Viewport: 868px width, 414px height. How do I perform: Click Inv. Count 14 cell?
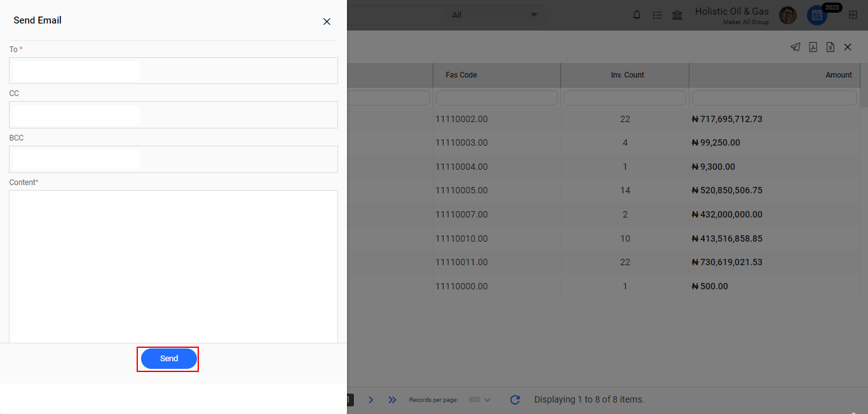(x=625, y=191)
